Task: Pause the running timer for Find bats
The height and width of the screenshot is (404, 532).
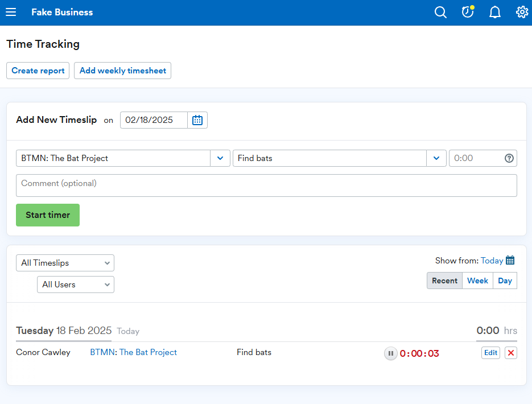Action: pyautogui.click(x=390, y=353)
